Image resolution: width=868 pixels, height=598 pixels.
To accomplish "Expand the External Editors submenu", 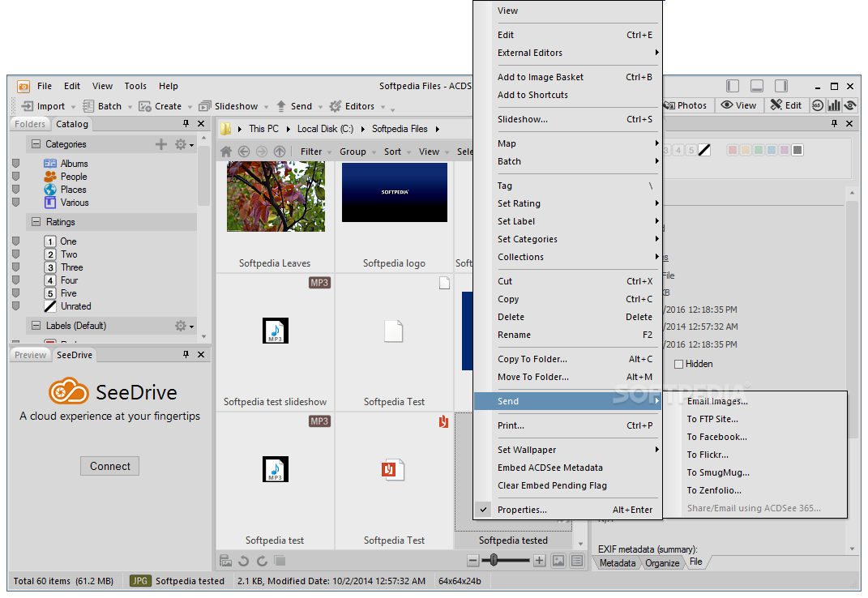I will [x=568, y=53].
